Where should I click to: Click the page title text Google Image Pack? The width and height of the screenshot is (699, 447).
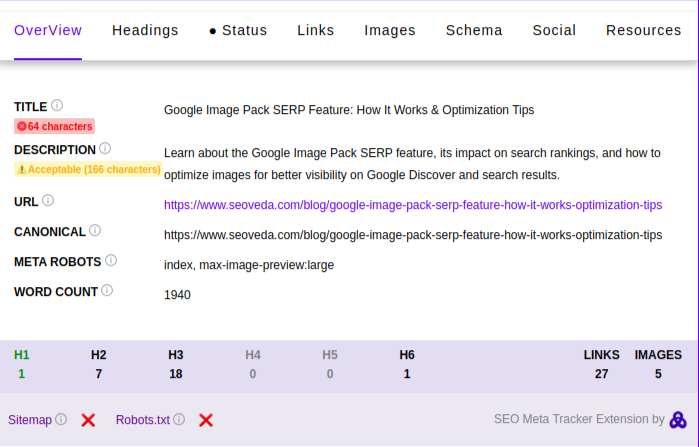tap(349, 110)
